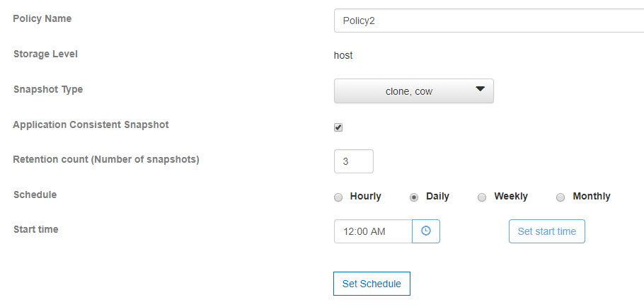Select the Hourly schedule radio button
Image resolution: width=644 pixels, height=307 pixels.
pos(338,197)
